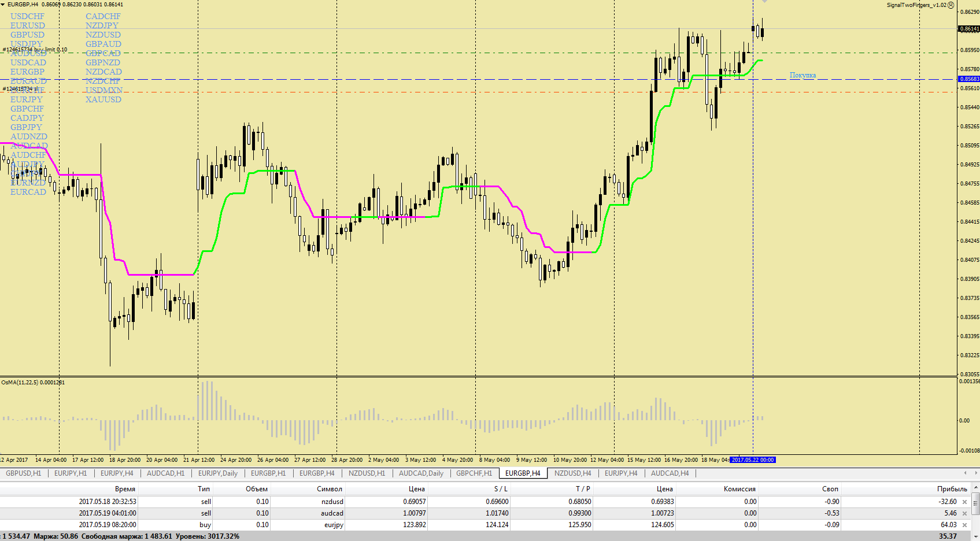
Task: Click the left arrow of chart tab bar
Action: click(x=964, y=473)
